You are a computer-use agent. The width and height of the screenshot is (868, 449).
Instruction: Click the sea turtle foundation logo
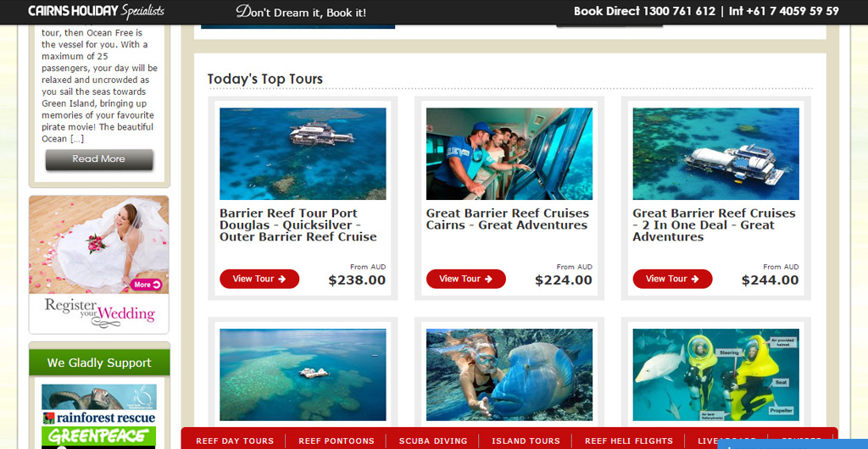click(x=99, y=397)
